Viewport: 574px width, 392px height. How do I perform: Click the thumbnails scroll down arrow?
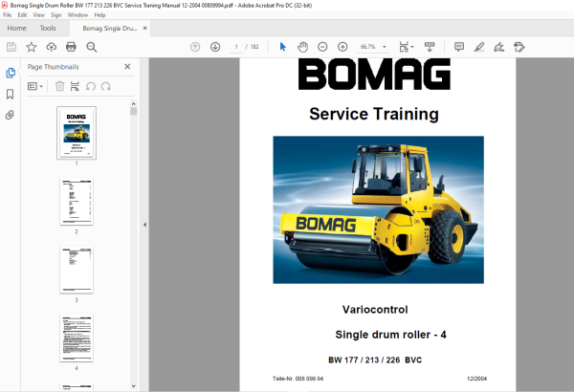click(133, 386)
